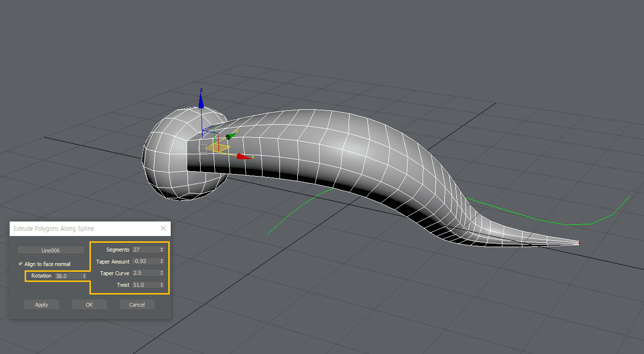Click the Segments value field showing 27
The height and width of the screenshot is (354, 644).
point(145,250)
